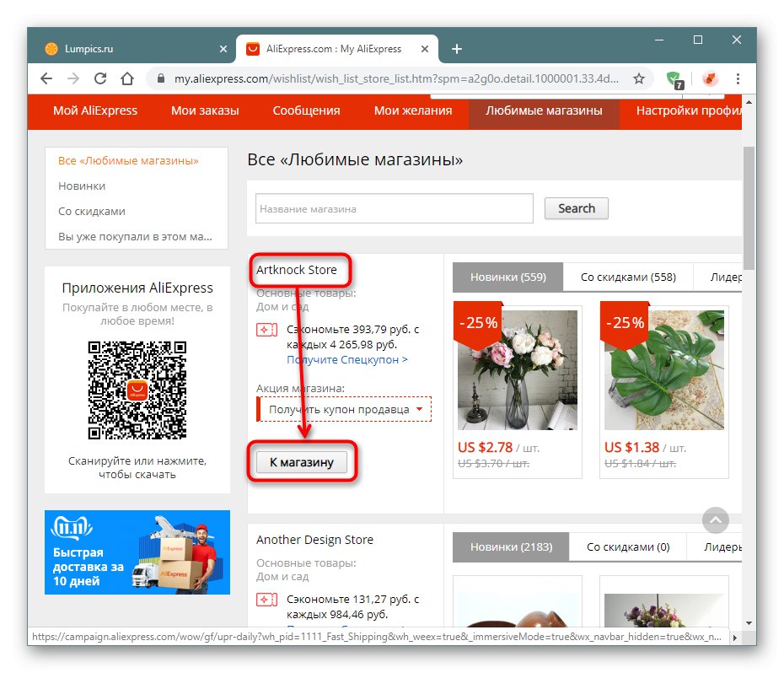Go back with the browser back arrow
784x673 pixels.
point(46,78)
